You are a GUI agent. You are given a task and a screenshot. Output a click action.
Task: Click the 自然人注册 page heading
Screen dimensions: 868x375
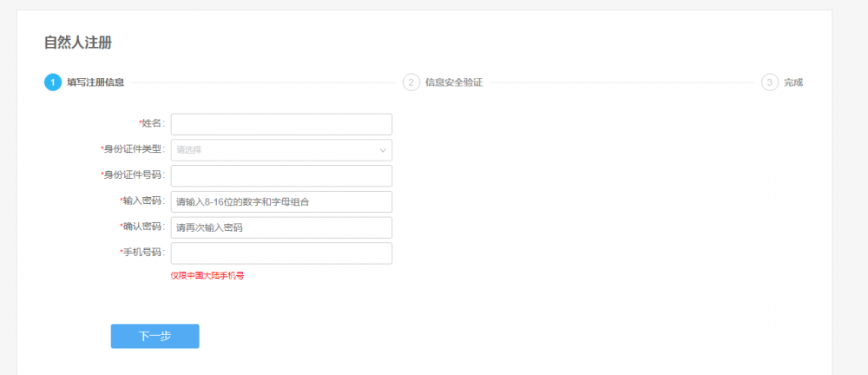[x=78, y=43]
